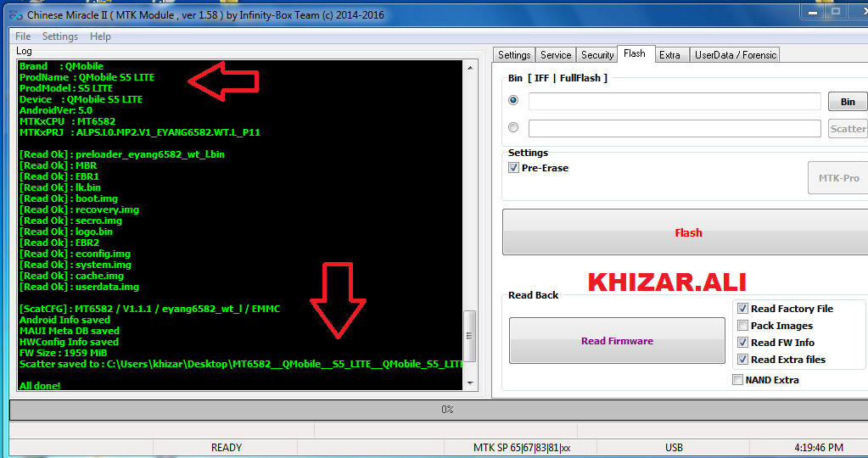Open the UserData / Forensic tab

click(x=735, y=55)
